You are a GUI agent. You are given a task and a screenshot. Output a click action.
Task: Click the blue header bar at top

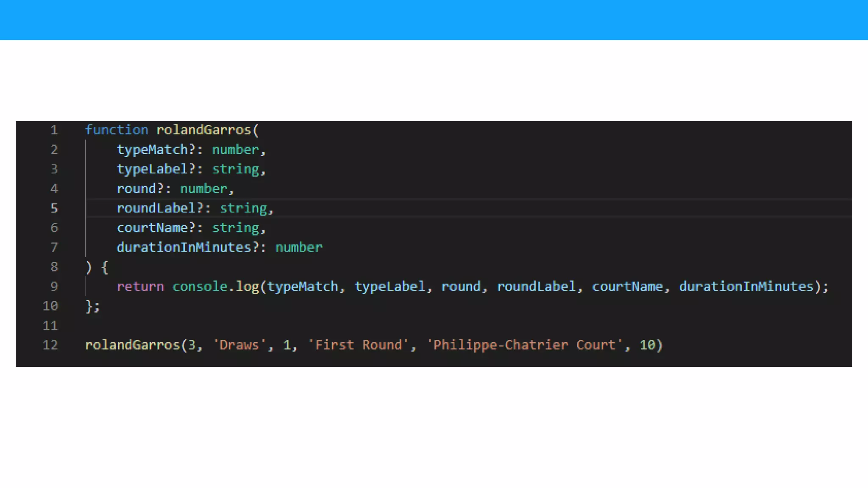434,20
